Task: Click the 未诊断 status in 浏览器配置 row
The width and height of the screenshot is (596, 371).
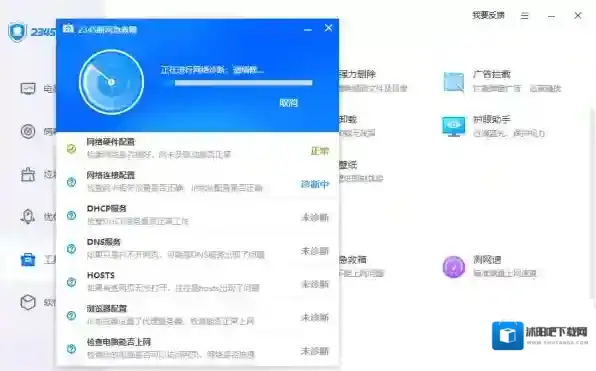Action: tap(315, 318)
